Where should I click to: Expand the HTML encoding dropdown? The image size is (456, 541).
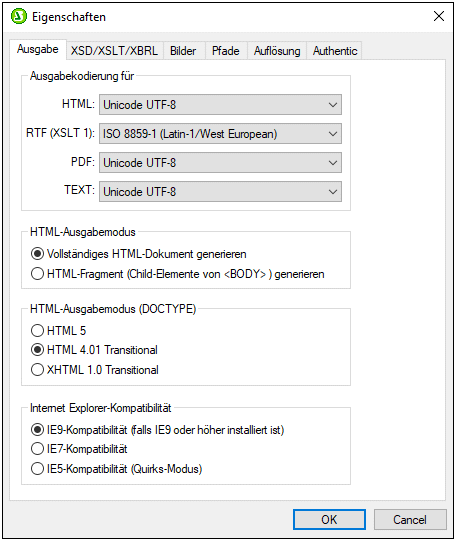click(220, 105)
